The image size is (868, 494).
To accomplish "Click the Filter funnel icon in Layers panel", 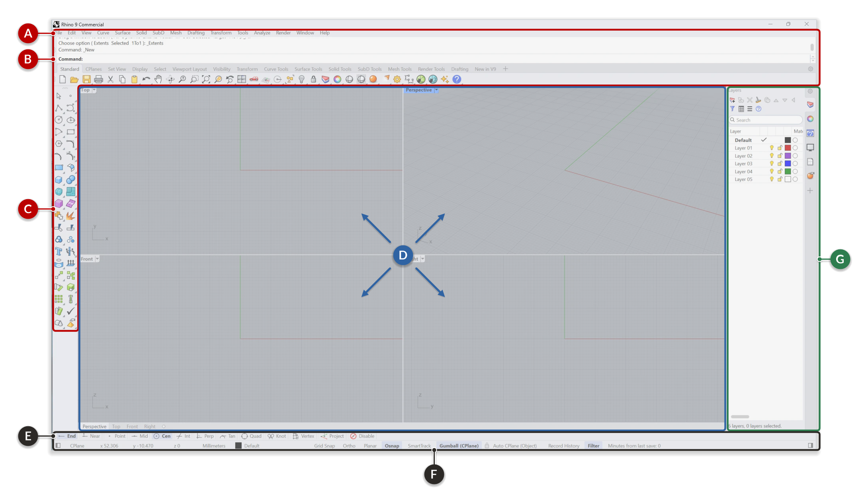I will pyautogui.click(x=732, y=109).
